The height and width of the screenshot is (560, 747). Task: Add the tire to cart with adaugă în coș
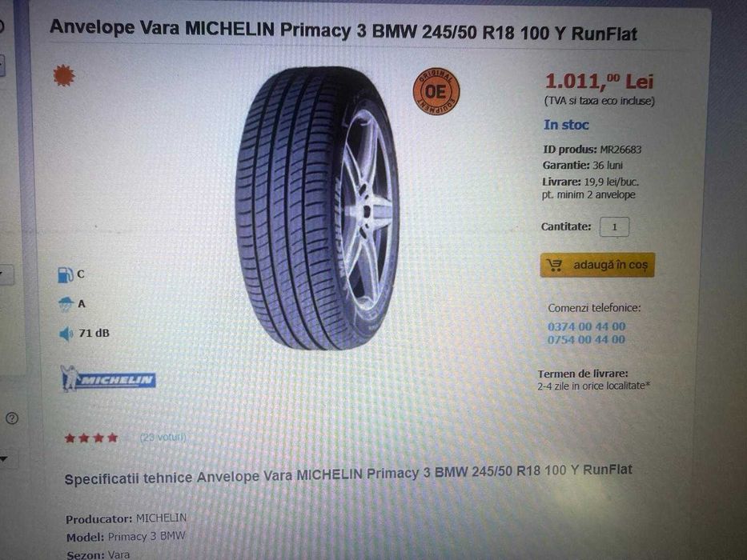tap(597, 265)
